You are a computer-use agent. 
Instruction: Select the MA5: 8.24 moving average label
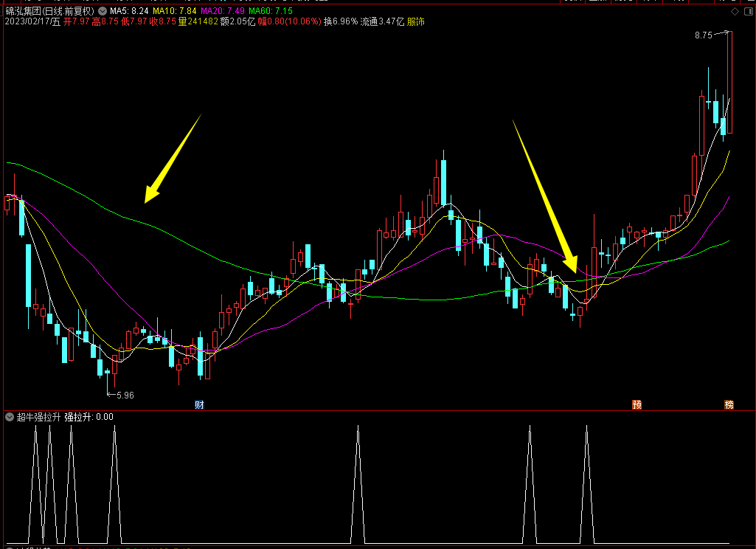(129, 11)
